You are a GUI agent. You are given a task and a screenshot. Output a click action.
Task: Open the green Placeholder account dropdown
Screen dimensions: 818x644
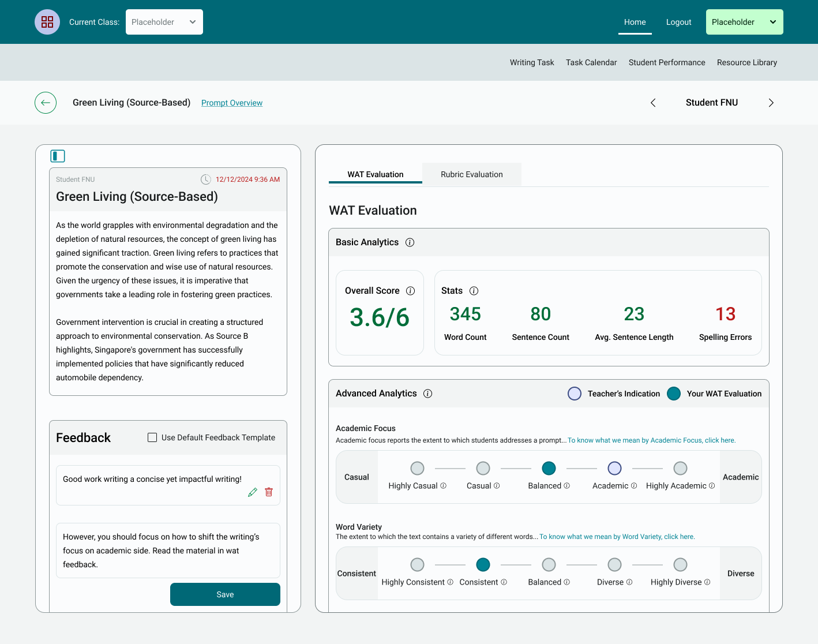pos(744,21)
